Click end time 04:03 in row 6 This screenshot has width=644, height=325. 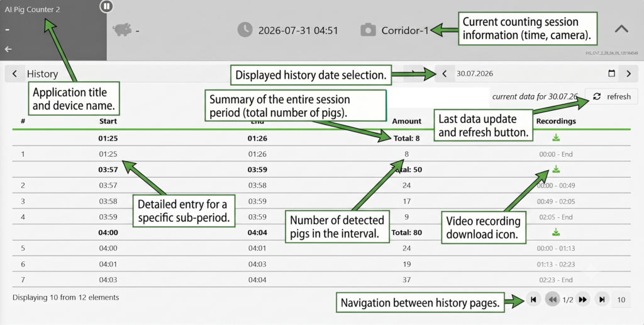(257, 264)
